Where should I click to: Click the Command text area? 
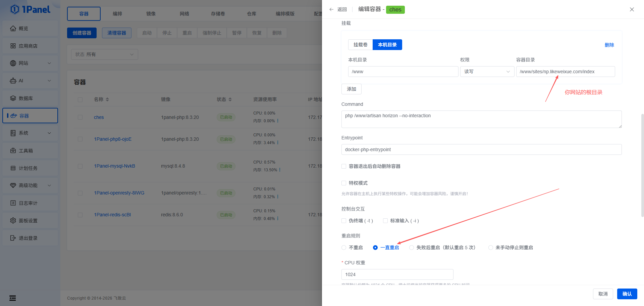[481, 119]
